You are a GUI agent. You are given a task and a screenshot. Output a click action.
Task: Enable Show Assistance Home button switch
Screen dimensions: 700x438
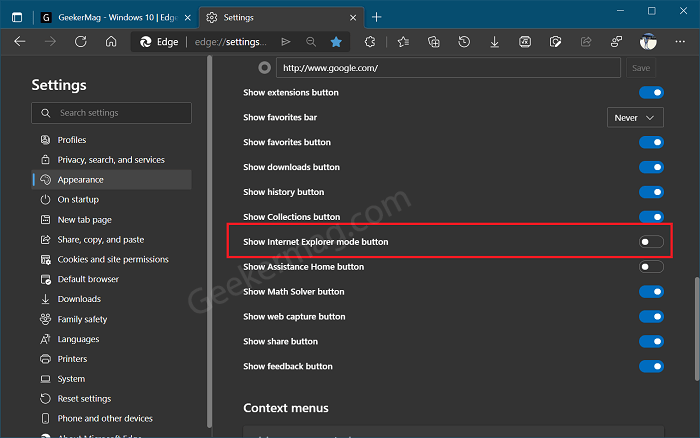651,267
